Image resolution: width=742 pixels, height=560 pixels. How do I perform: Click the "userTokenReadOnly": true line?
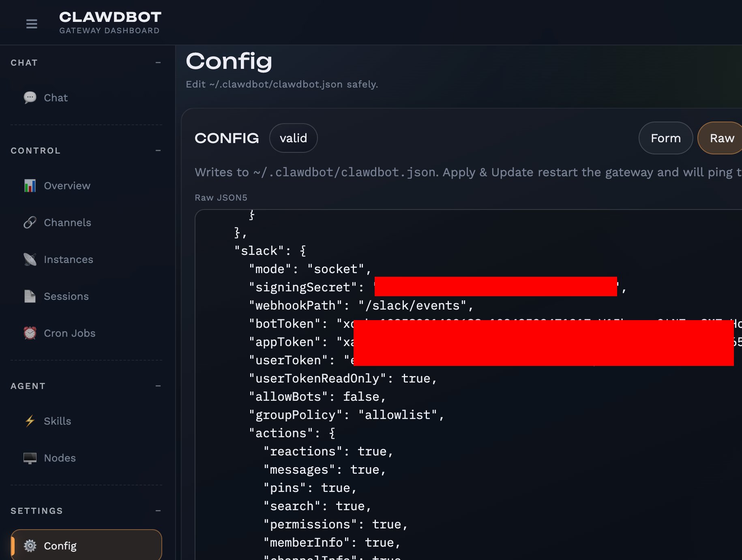coord(343,378)
